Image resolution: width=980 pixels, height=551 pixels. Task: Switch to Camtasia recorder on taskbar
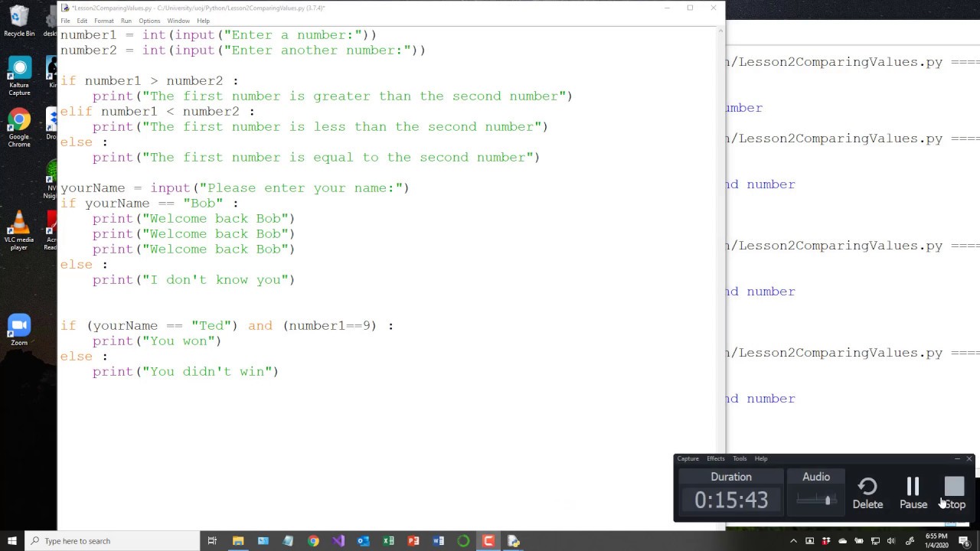pos(488,541)
